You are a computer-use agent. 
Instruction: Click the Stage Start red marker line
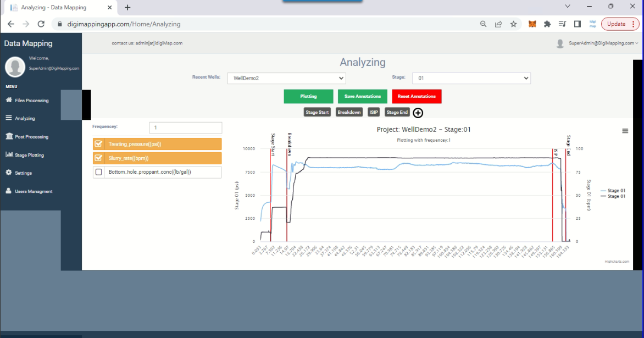(x=270, y=192)
